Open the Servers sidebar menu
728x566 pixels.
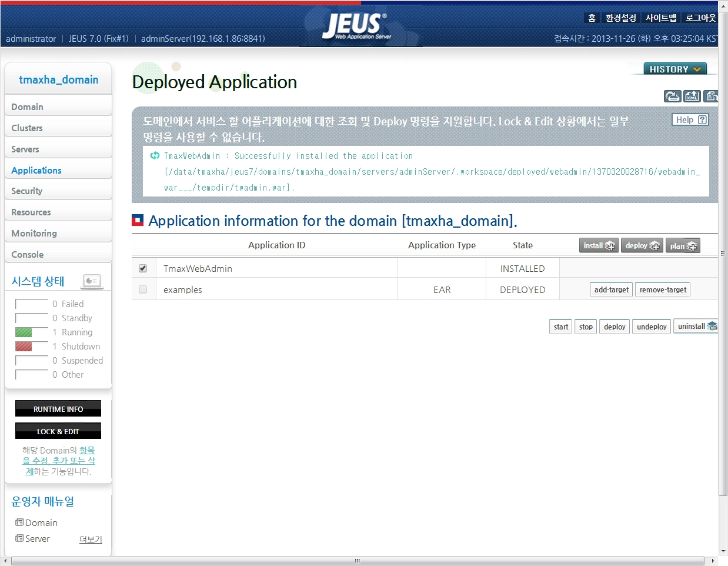click(58, 149)
